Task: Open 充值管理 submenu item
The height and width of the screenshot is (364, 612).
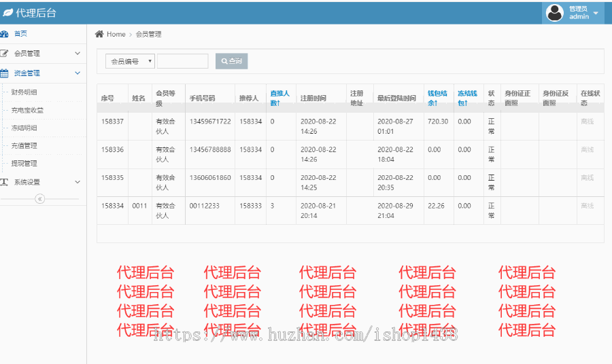Action: 24,145
